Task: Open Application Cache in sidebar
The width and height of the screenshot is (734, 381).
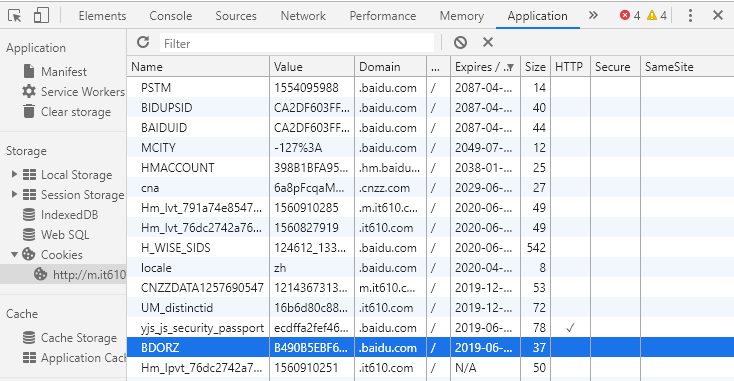Action: click(83, 358)
